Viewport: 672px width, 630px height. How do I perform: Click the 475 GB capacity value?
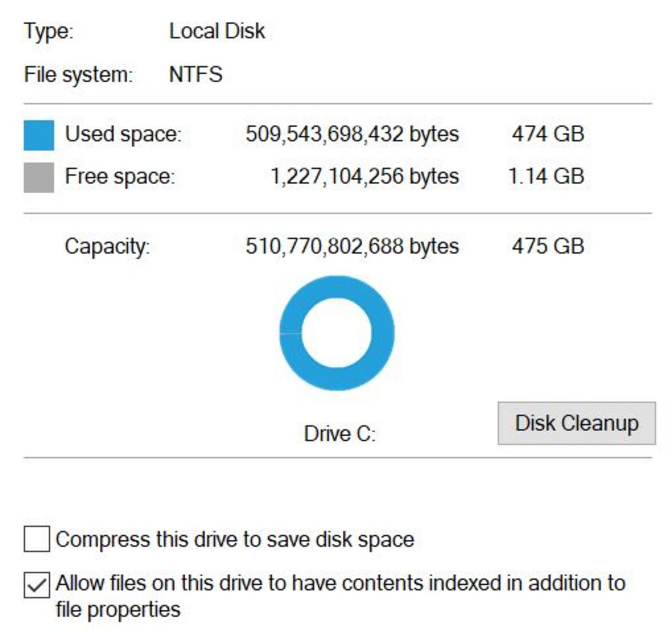pos(548,246)
